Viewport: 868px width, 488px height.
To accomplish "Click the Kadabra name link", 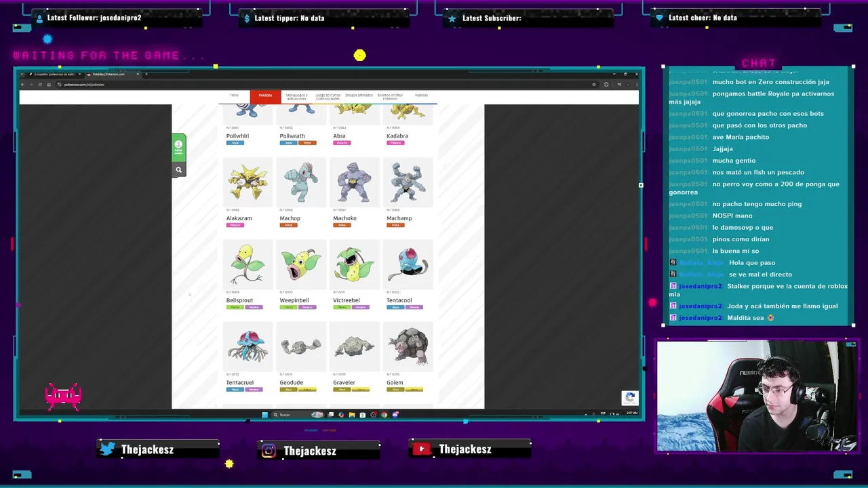I will (397, 136).
